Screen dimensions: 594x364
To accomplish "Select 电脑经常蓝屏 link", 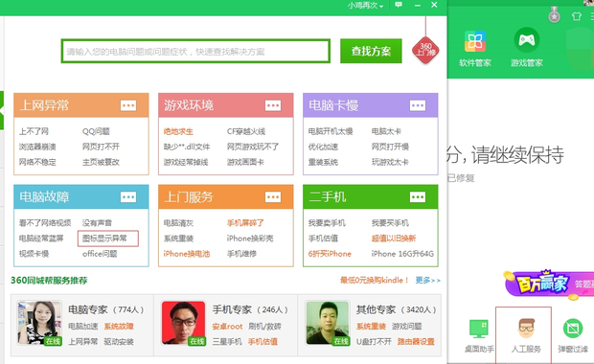I will (x=41, y=239).
